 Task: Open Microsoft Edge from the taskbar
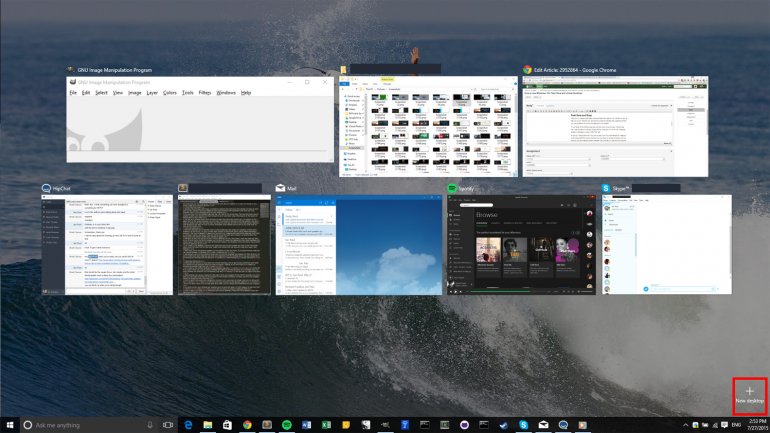tap(188, 425)
